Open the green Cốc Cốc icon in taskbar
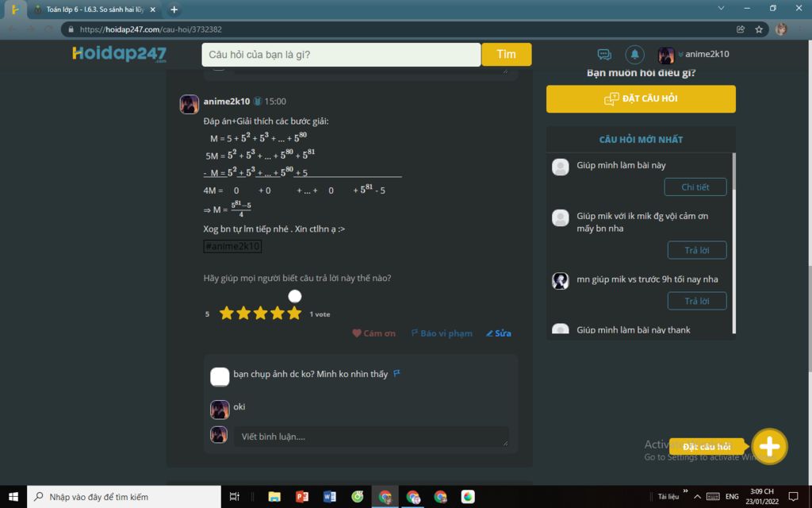The width and height of the screenshot is (812, 508). [358, 497]
